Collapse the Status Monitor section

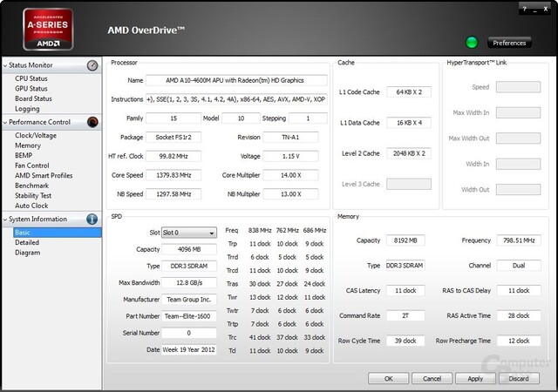pyautogui.click(x=5, y=65)
